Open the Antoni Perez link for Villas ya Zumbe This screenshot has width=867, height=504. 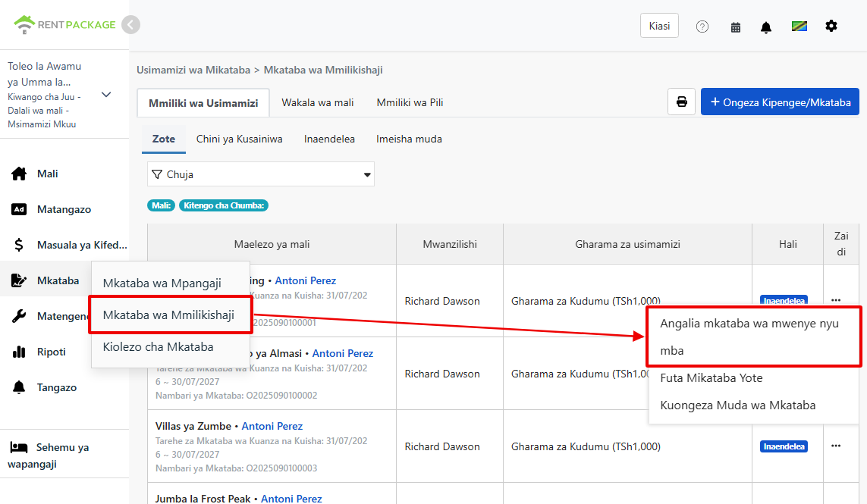[272, 426]
